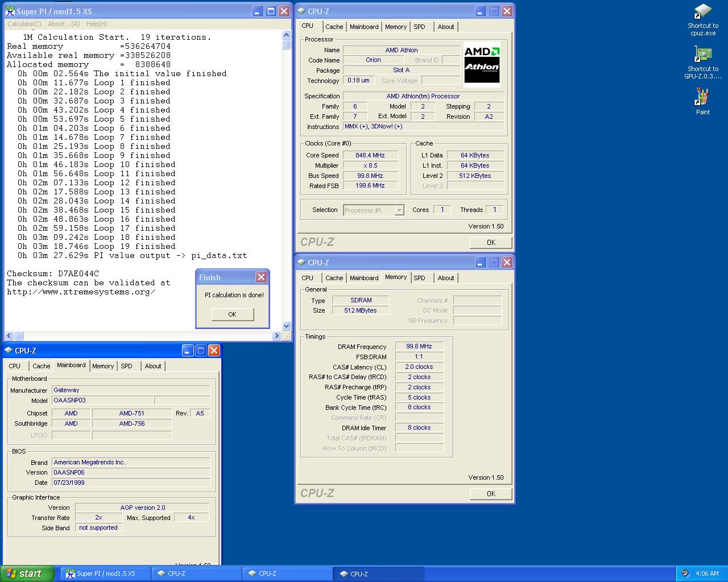
Task: Click Super PI horizontal scrollbar left arrow
Action: pos(9,335)
